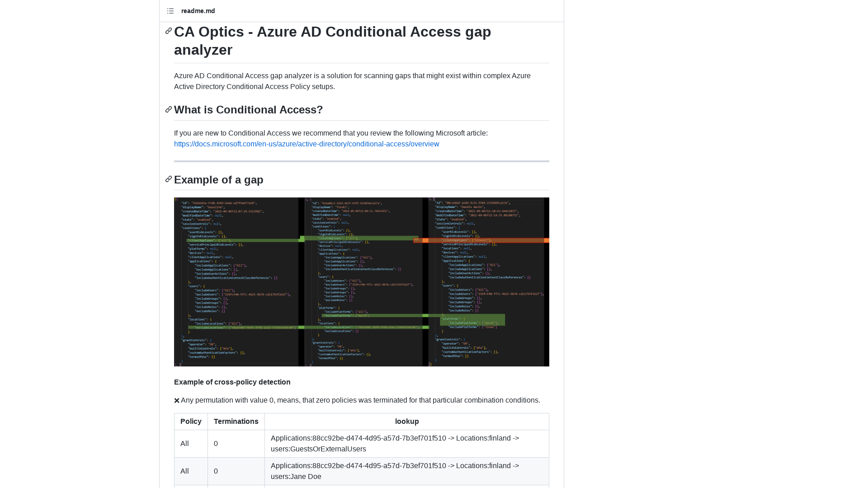This screenshot has width=868, height=488.
Task: Click the second "0" Terminations cell
Action: tap(216, 471)
